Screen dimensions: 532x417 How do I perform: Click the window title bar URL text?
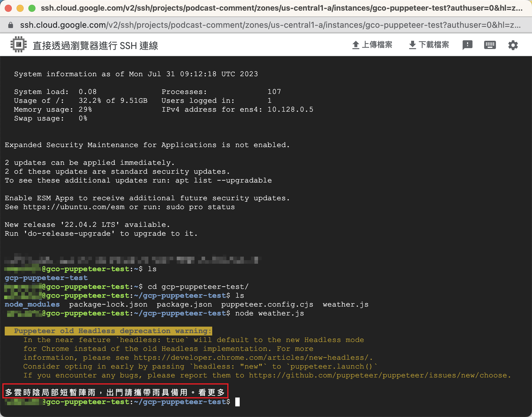(282, 8)
